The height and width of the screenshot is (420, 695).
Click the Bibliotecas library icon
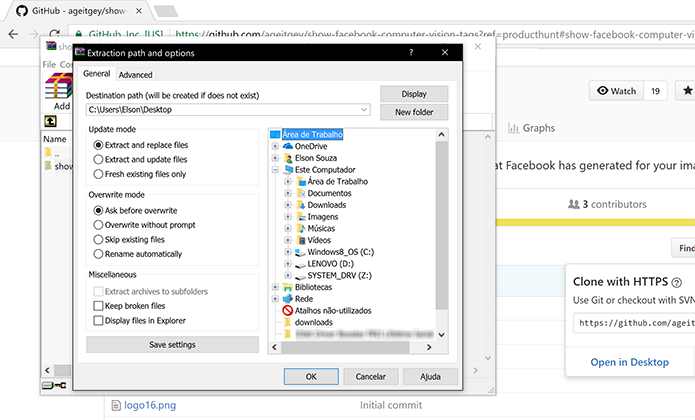point(288,287)
